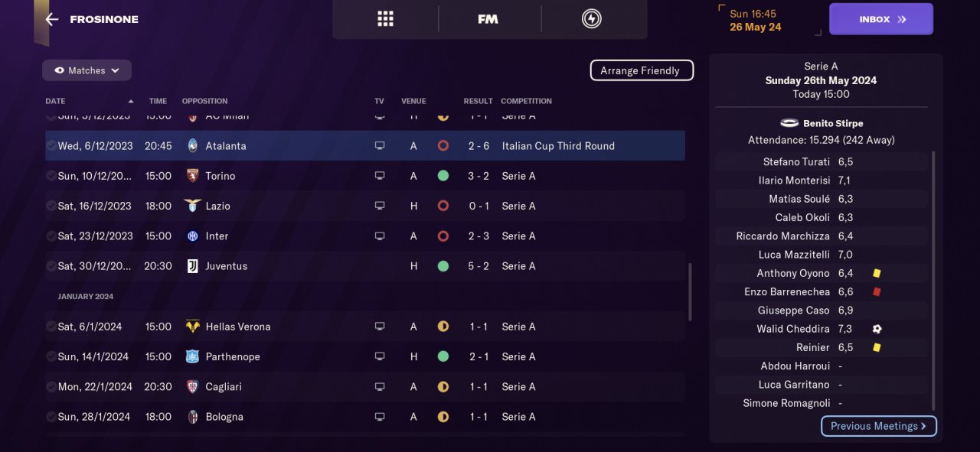980x452 pixels.
Task: Sort by the Opposition column header
Action: pyautogui.click(x=204, y=101)
